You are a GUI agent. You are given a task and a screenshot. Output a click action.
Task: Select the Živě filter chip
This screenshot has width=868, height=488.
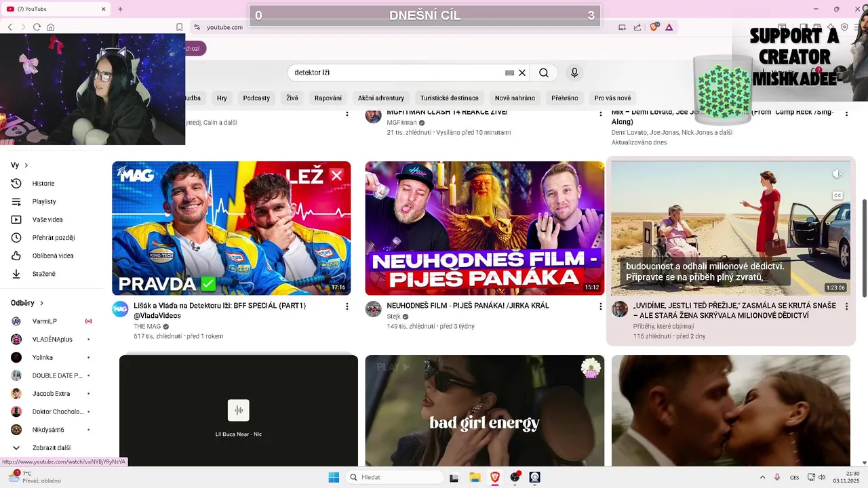pos(292,98)
